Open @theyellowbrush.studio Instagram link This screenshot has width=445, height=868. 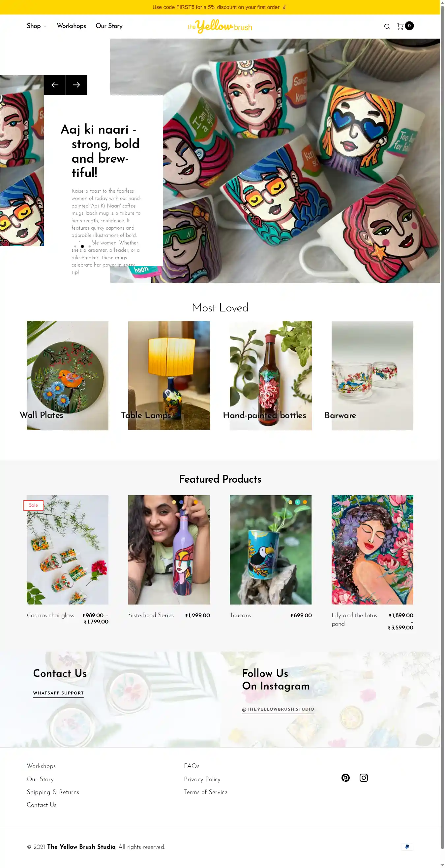(278, 709)
